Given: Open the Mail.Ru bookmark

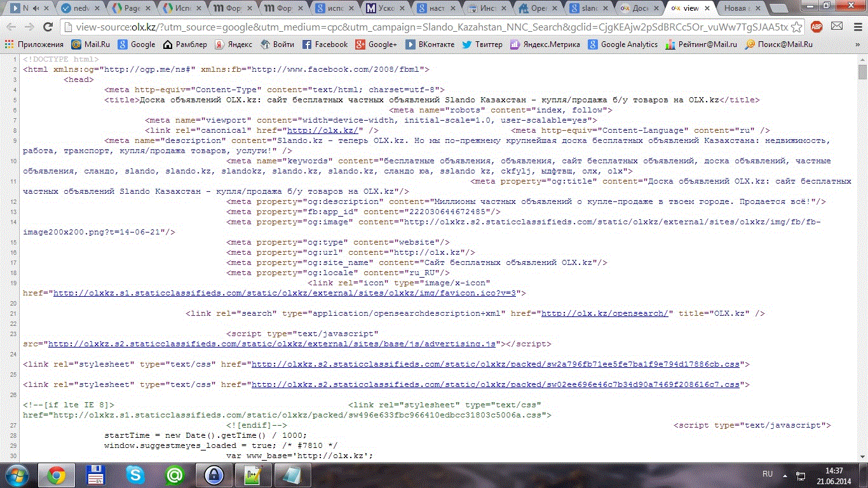Looking at the screenshot, I should [x=91, y=44].
